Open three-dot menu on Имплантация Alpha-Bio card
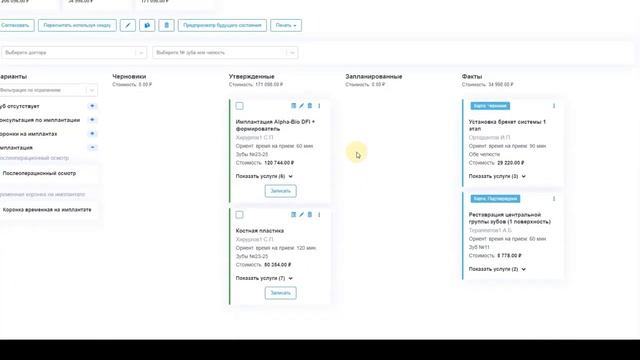Viewport: 640px width, 360px height. 319,106
